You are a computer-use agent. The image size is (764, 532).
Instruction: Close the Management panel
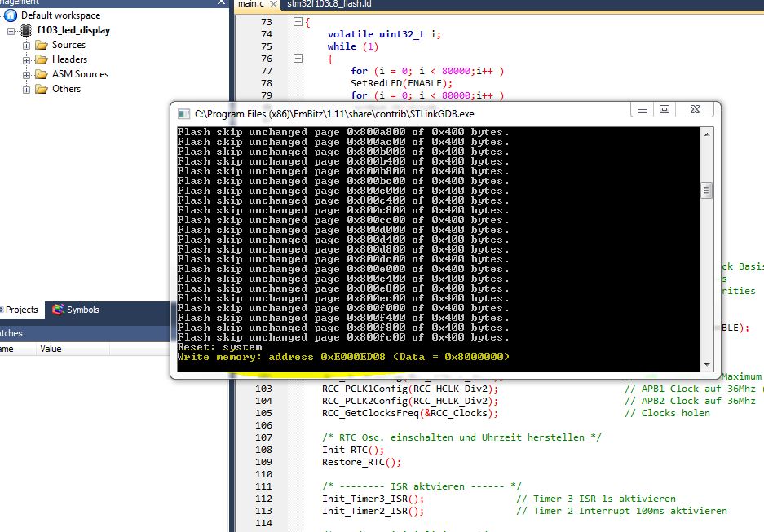click(x=221, y=2)
